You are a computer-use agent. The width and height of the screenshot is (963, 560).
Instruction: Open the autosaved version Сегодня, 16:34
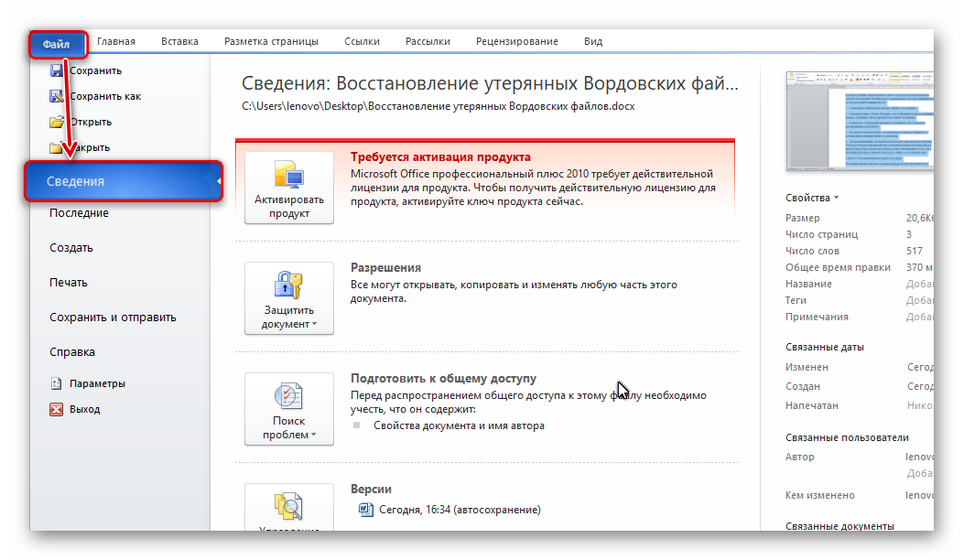(460, 510)
